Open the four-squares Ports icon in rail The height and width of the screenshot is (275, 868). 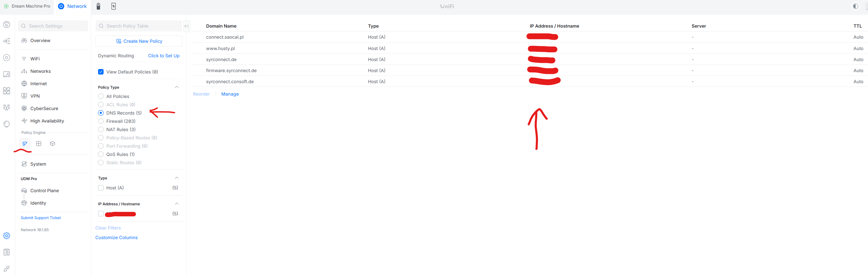7,91
